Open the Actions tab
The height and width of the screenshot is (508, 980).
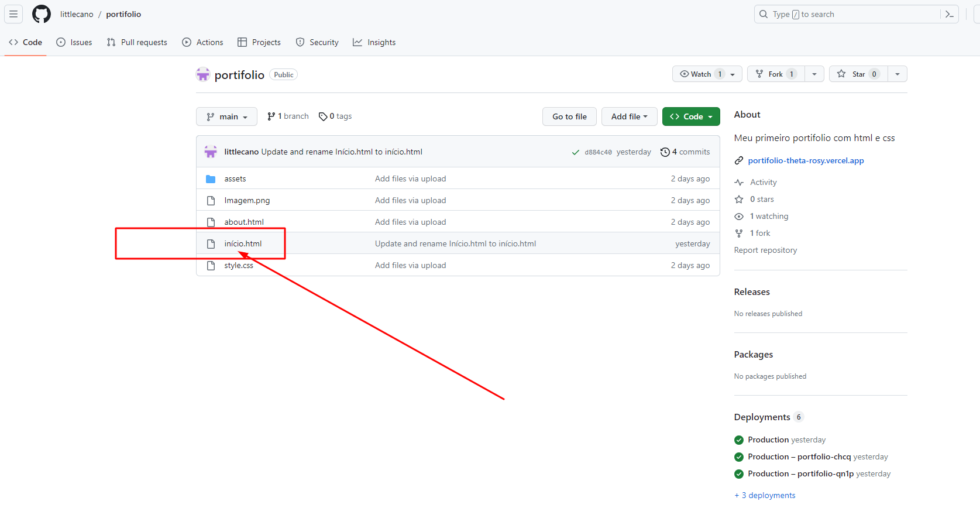click(x=202, y=42)
